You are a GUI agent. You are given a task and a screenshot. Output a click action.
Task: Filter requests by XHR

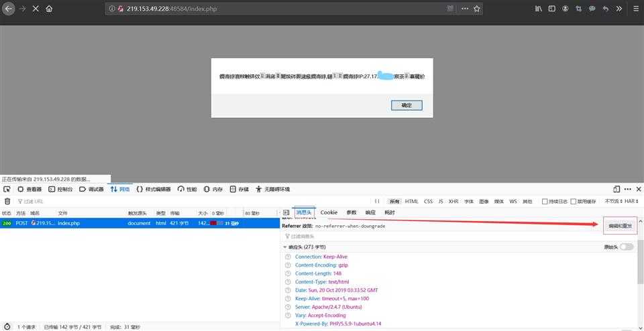(453, 202)
